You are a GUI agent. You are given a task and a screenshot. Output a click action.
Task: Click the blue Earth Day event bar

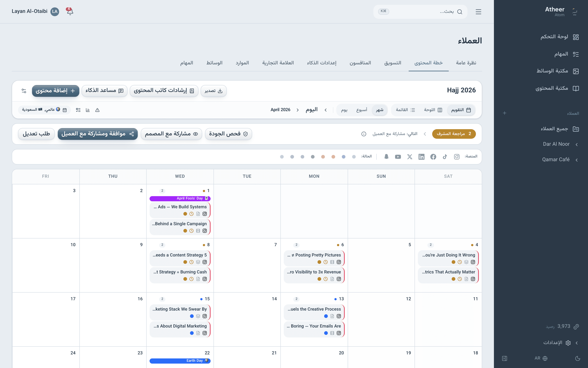click(180, 361)
